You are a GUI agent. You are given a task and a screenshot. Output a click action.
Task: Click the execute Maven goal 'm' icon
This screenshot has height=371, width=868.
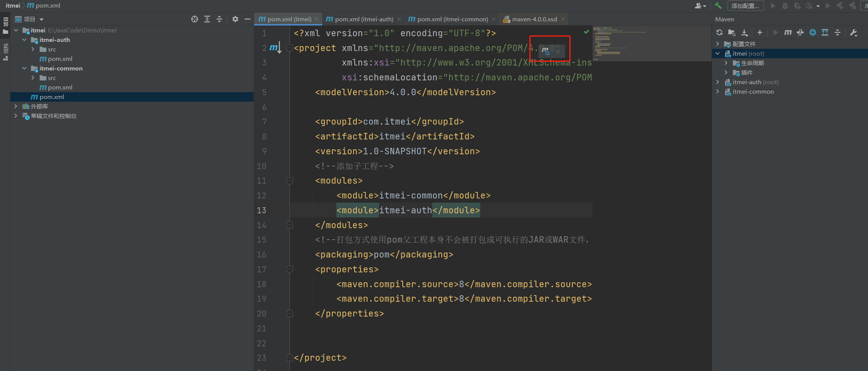788,32
